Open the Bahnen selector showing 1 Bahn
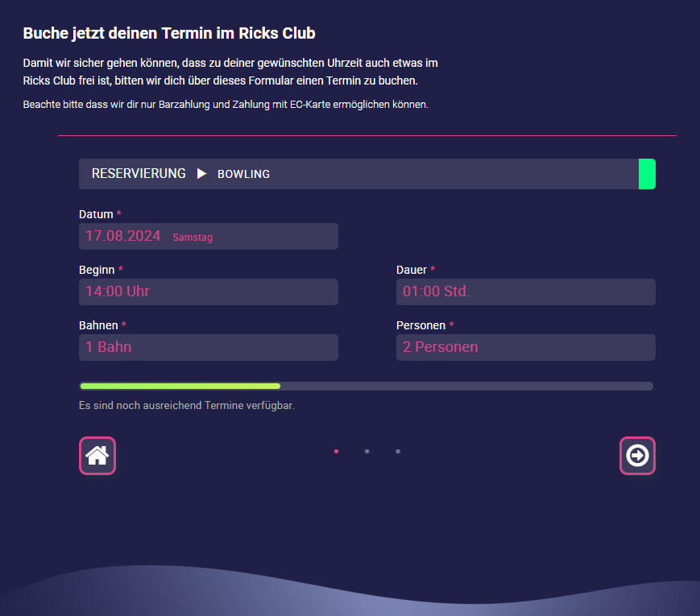This screenshot has width=700, height=616. click(208, 347)
